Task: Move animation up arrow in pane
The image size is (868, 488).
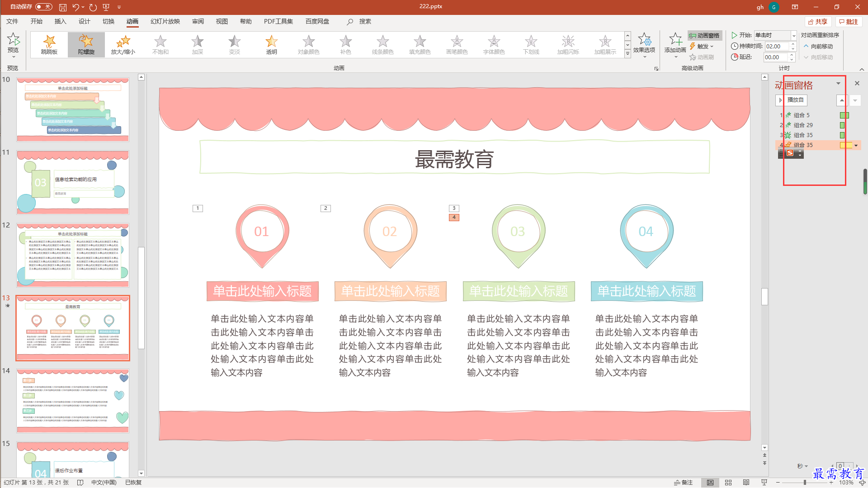Action: point(841,100)
